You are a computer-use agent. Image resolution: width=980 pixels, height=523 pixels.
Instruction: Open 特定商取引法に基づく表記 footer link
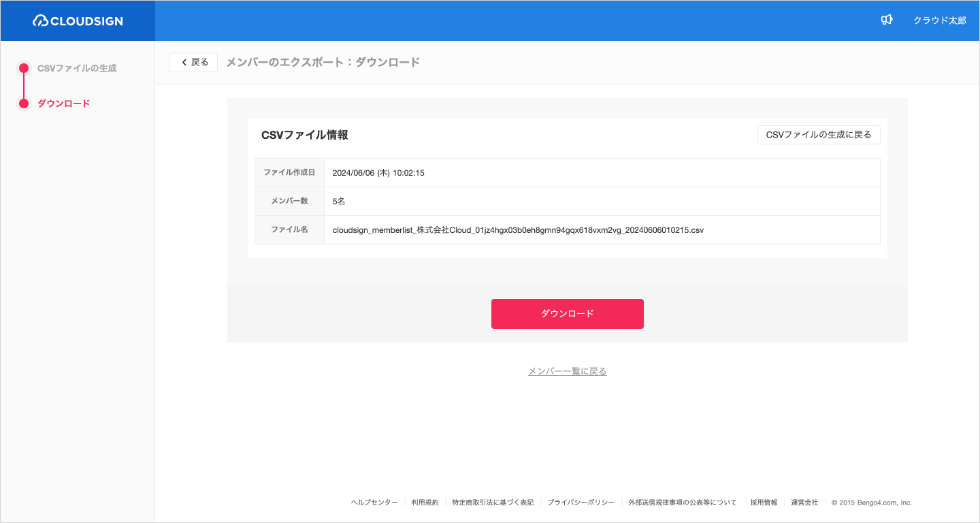click(493, 503)
